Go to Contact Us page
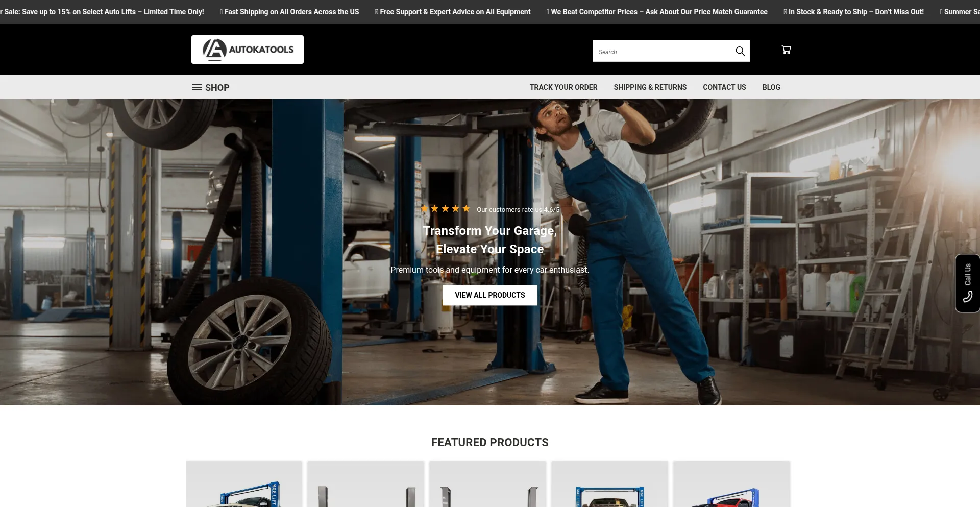 724,87
